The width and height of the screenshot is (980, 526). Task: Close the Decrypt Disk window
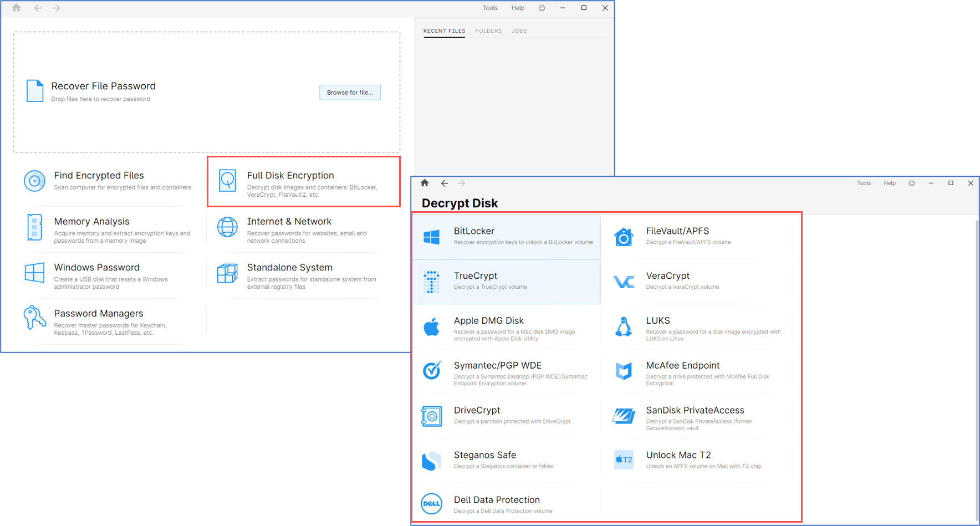pos(971,183)
